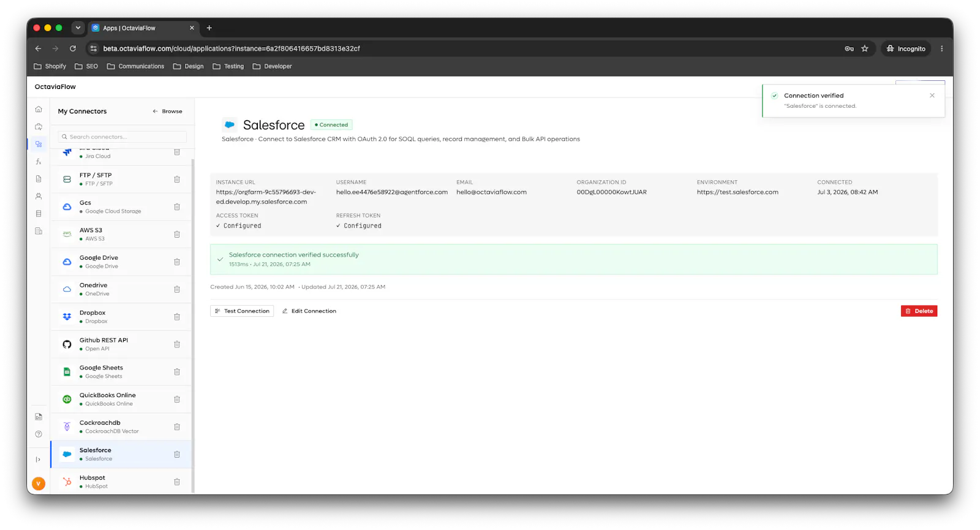Select the Gcs connector
Screen dimensions: 980x530
coord(121,207)
